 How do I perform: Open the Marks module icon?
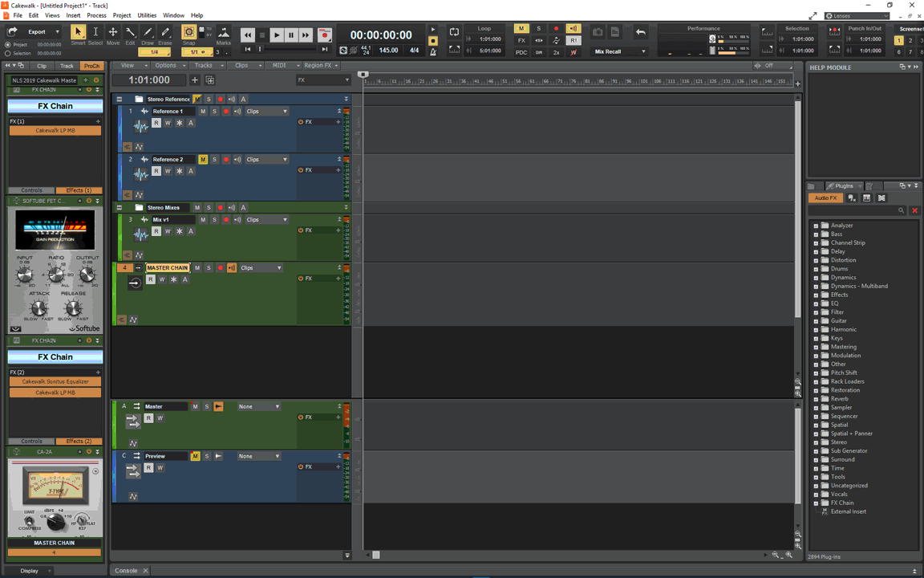click(223, 32)
